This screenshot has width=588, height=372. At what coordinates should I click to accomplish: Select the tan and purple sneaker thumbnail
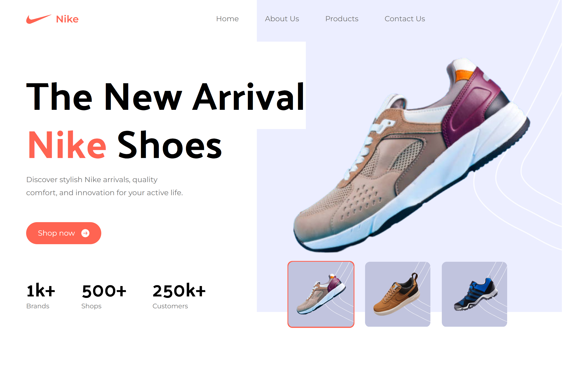pos(321,294)
